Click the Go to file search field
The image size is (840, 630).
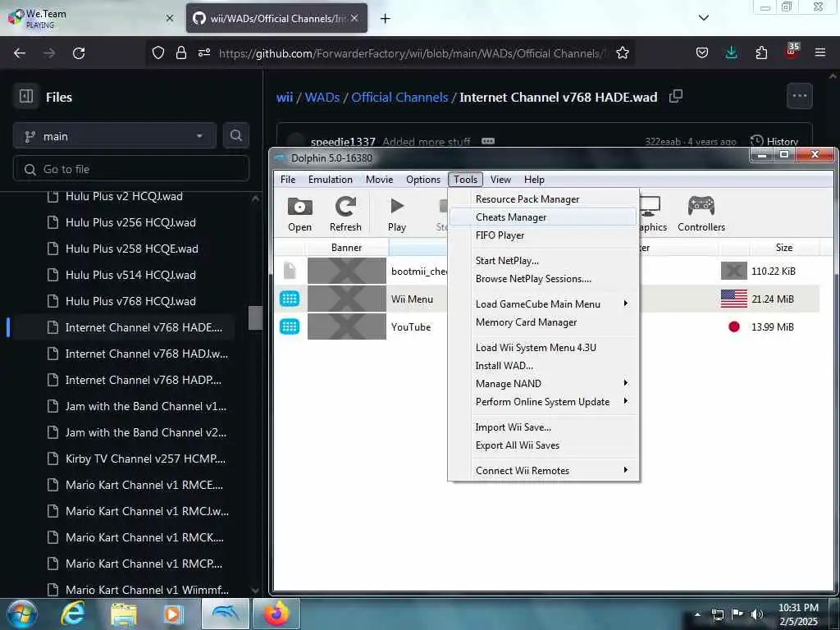[131, 169]
